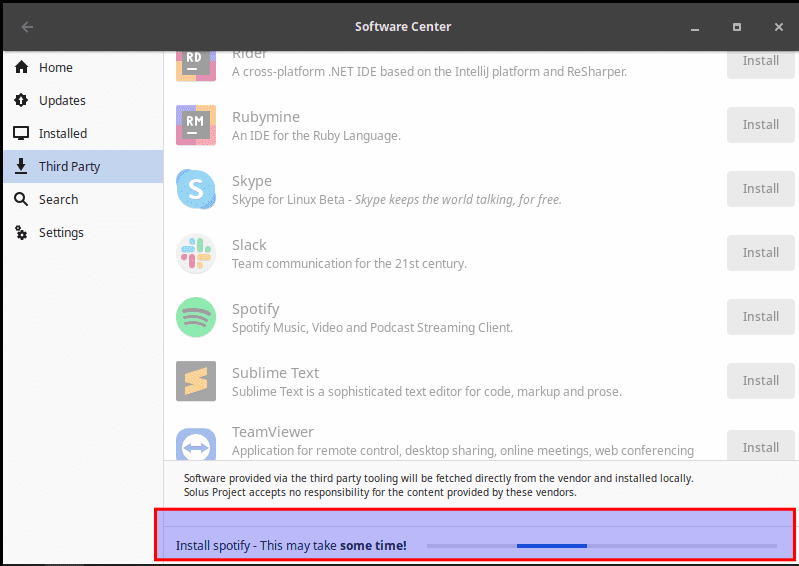
Task: Click the 'Software Center' window title
Action: (403, 27)
